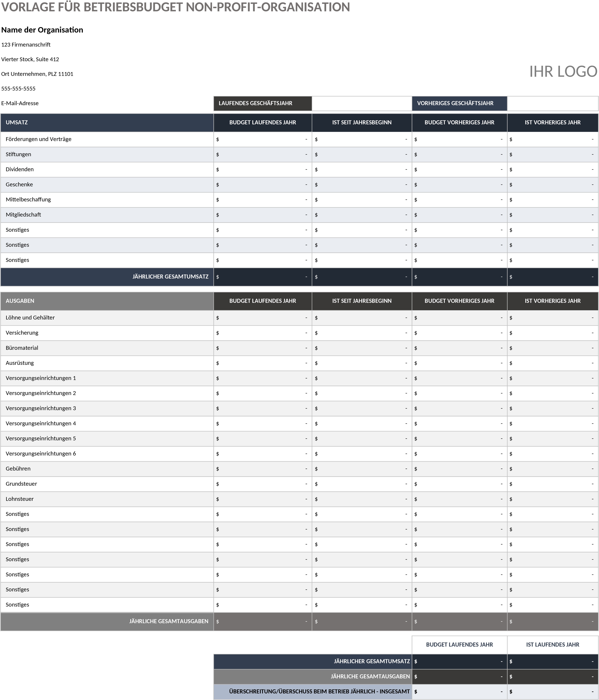Select the E-Mail-Adresse text line
Viewport: 599px width, 700px height.
point(20,103)
